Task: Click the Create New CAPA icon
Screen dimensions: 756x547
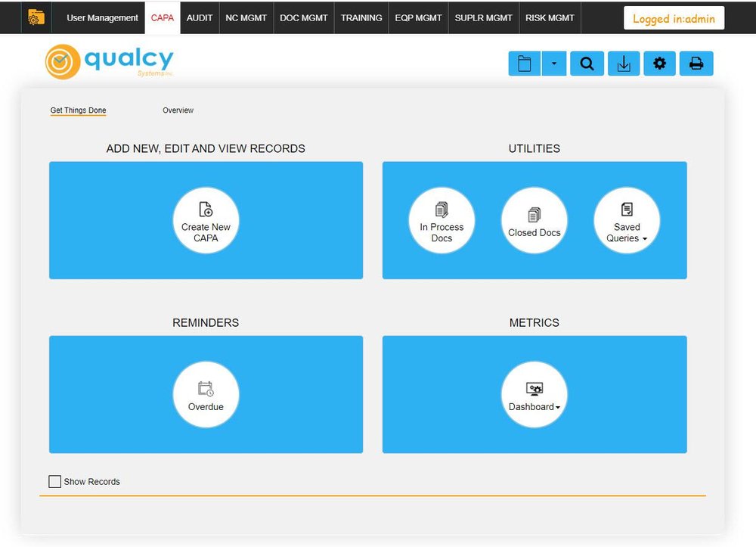Action: point(206,219)
